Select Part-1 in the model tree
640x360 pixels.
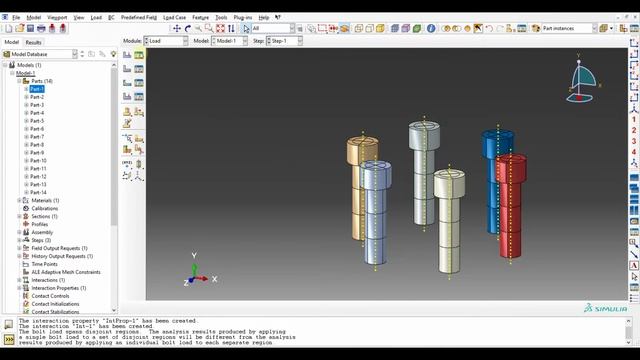(x=37, y=89)
